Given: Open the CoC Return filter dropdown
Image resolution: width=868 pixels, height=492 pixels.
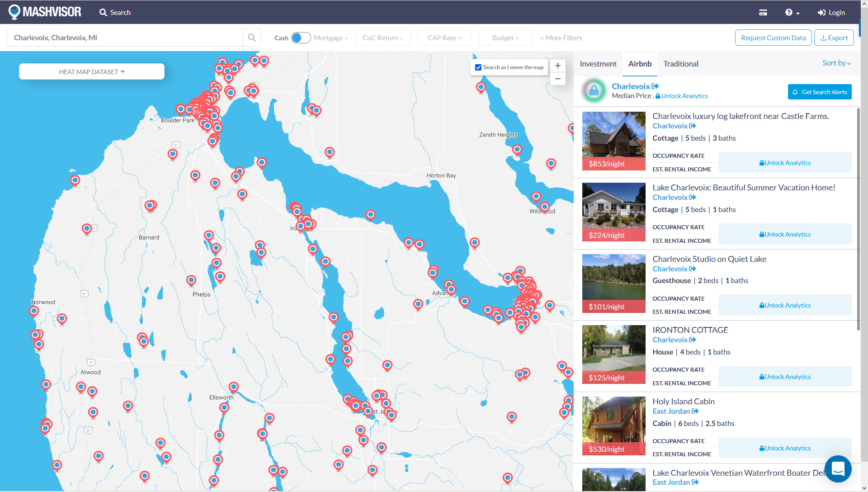Looking at the screenshot, I should point(383,38).
